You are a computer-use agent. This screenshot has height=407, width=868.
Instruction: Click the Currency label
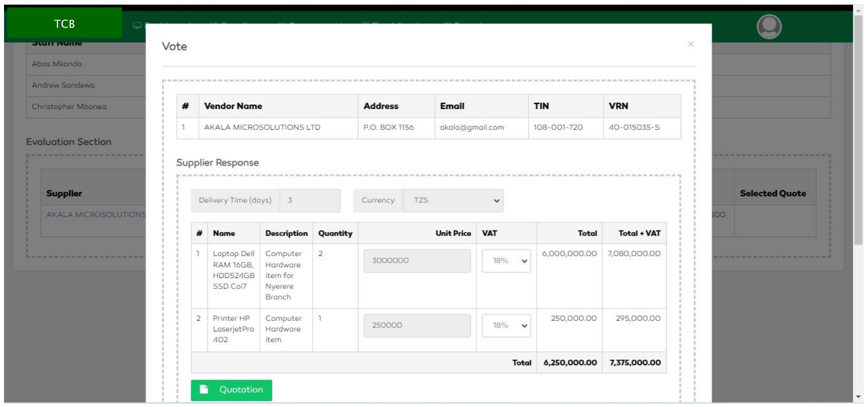point(378,200)
